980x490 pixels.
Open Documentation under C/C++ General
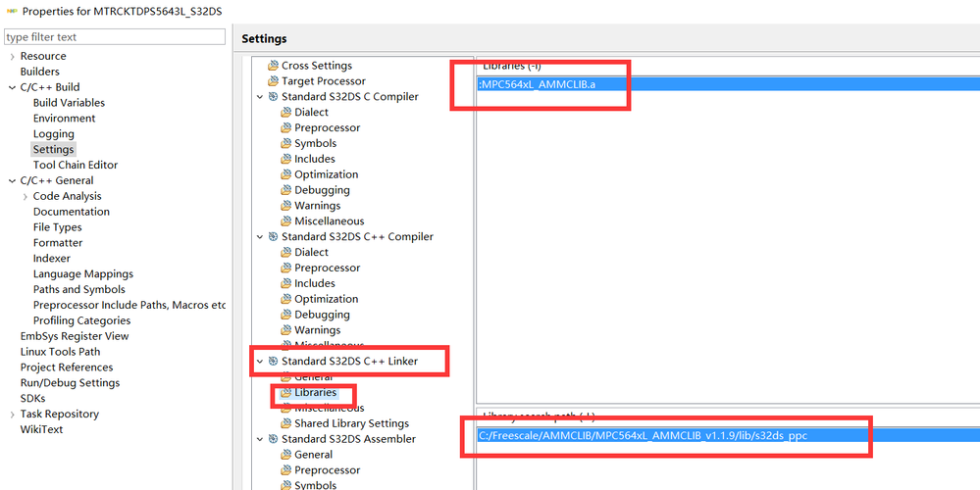[x=72, y=212]
